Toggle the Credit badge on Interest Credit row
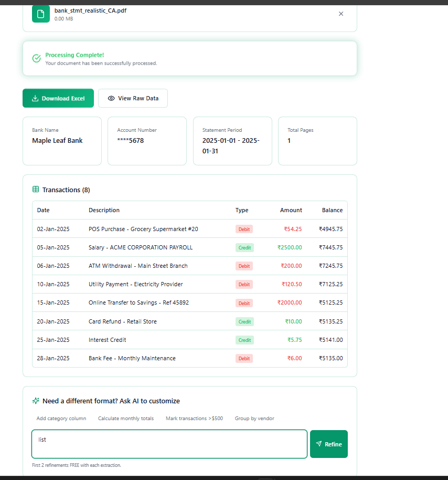The height and width of the screenshot is (480, 448). [x=244, y=340]
